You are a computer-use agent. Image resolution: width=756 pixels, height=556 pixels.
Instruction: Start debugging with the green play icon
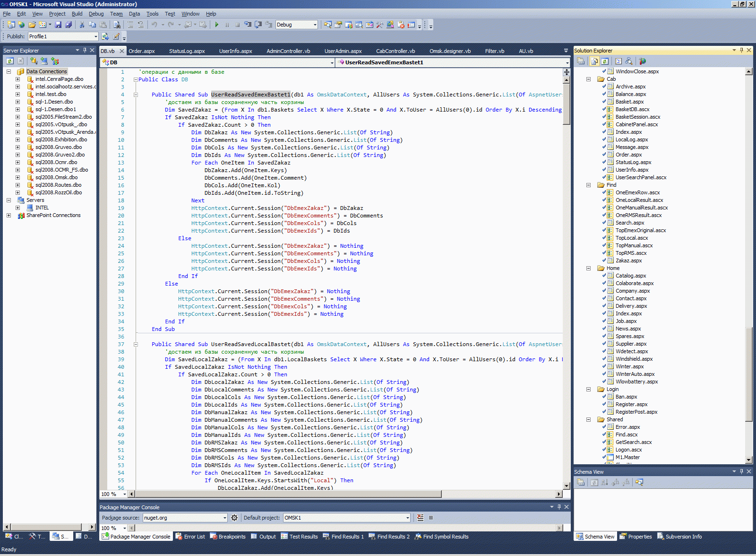click(x=216, y=25)
